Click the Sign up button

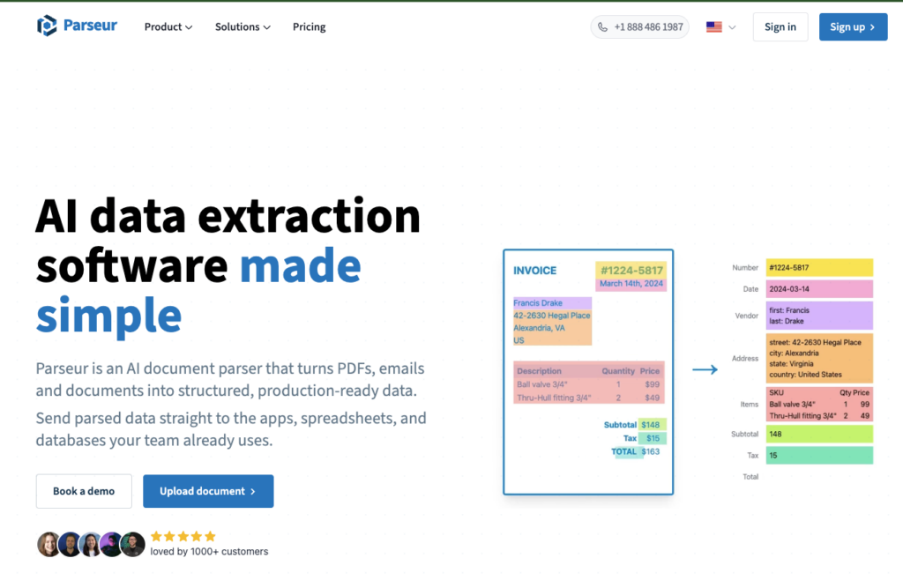coord(853,27)
